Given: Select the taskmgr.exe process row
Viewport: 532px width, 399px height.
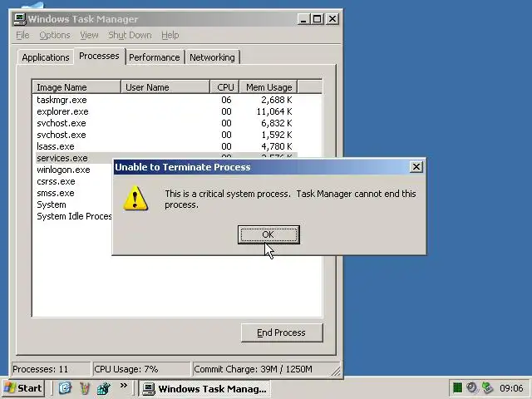Looking at the screenshot, I should click(x=166, y=100).
